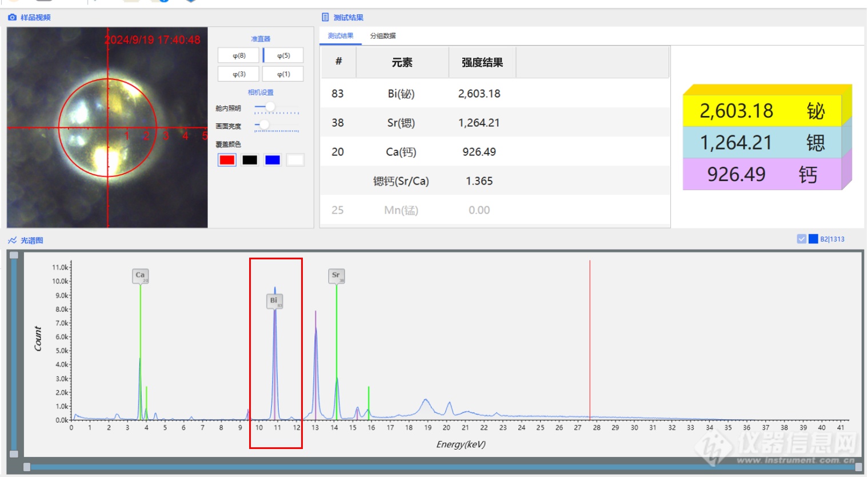The width and height of the screenshot is (868, 477).
Task: Toggle the φ(1) collimator option
Action: [282, 73]
